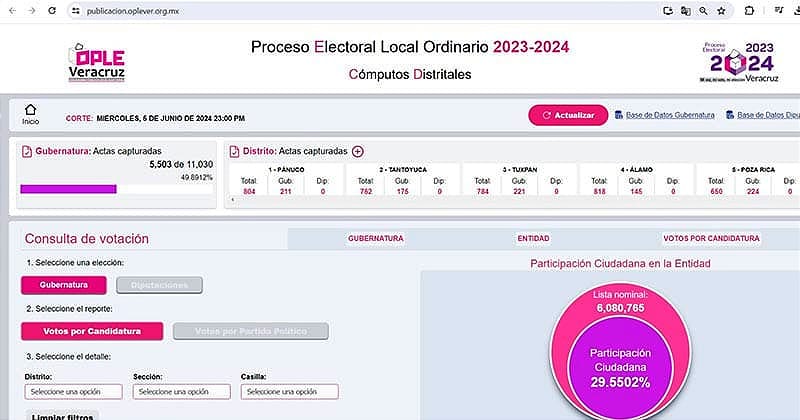Choose Votos por Partido Político report
The image size is (800, 420).
coord(251,331)
